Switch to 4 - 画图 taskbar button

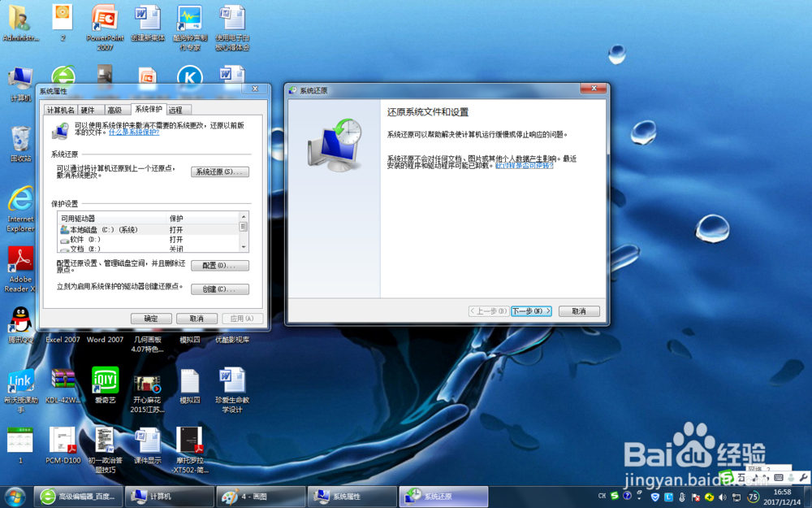261,497
